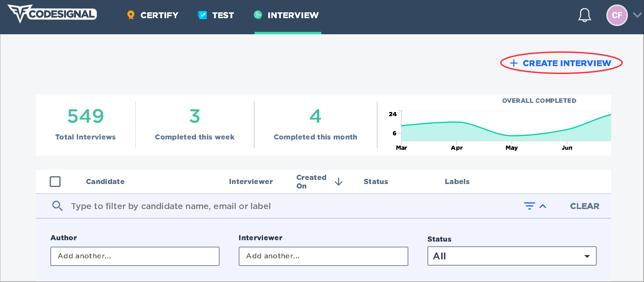The width and height of the screenshot is (644, 282).
Task: Click the CodeSignal logo
Action: pos(52,14)
